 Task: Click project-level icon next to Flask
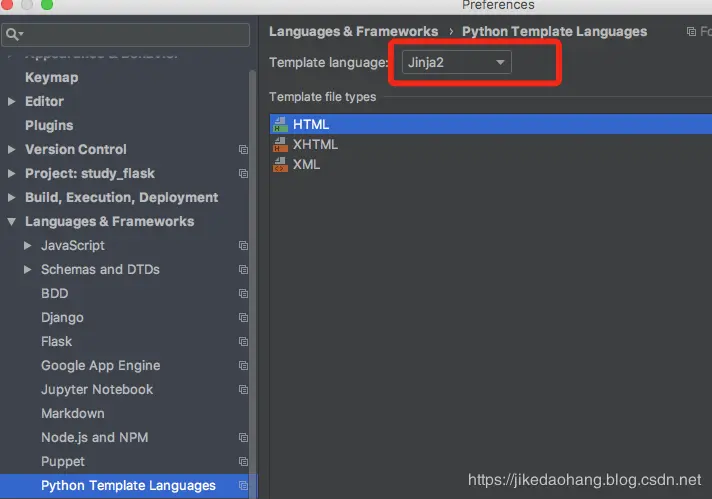243,341
